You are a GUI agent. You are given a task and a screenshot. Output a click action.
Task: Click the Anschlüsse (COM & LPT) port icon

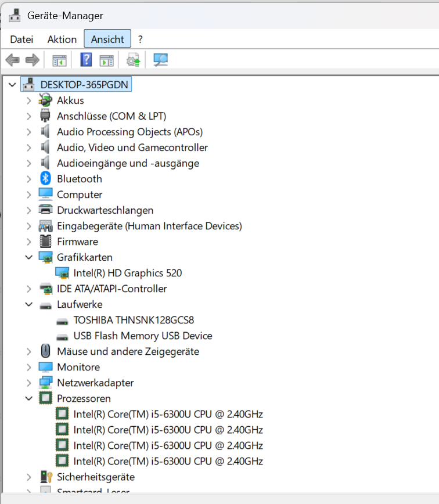[45, 116]
